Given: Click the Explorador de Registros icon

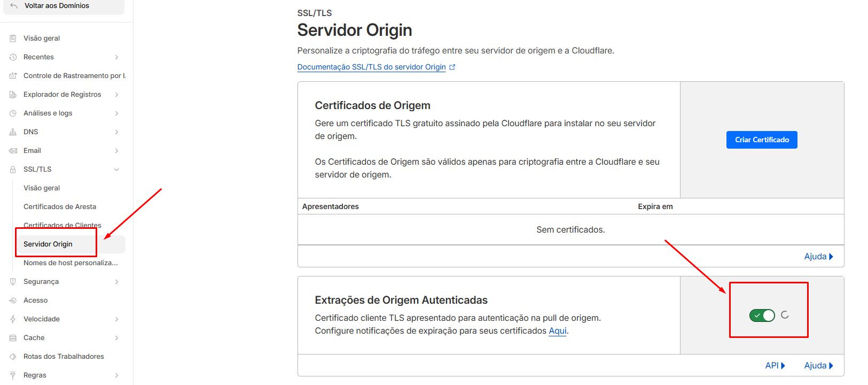Looking at the screenshot, I should [13, 95].
